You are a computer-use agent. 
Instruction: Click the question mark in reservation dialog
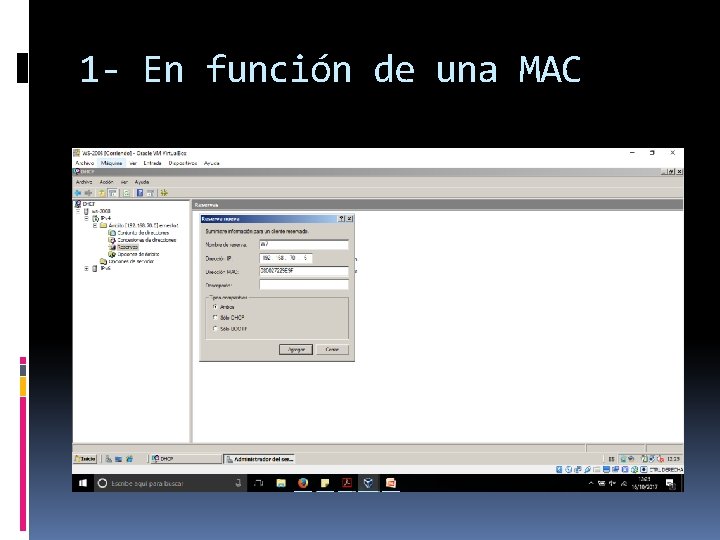point(341,219)
